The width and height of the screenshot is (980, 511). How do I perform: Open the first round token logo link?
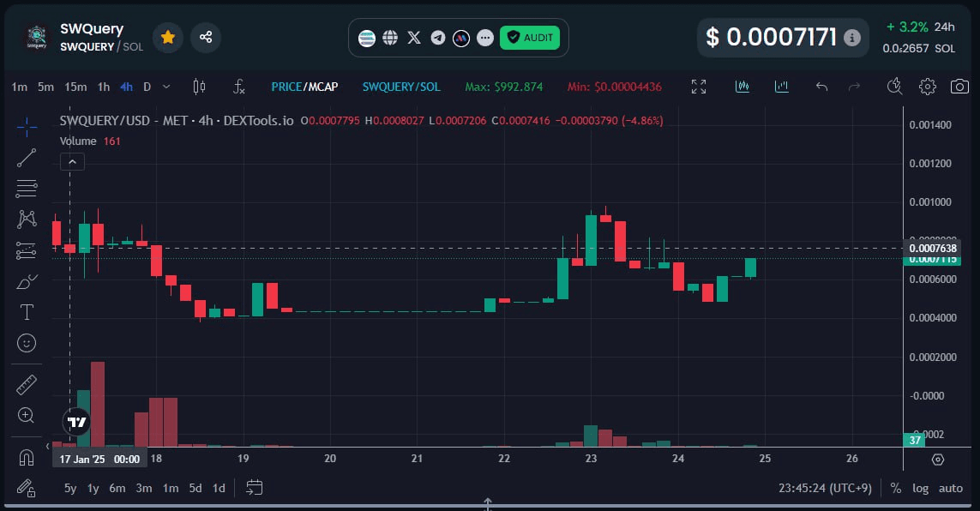click(x=367, y=38)
